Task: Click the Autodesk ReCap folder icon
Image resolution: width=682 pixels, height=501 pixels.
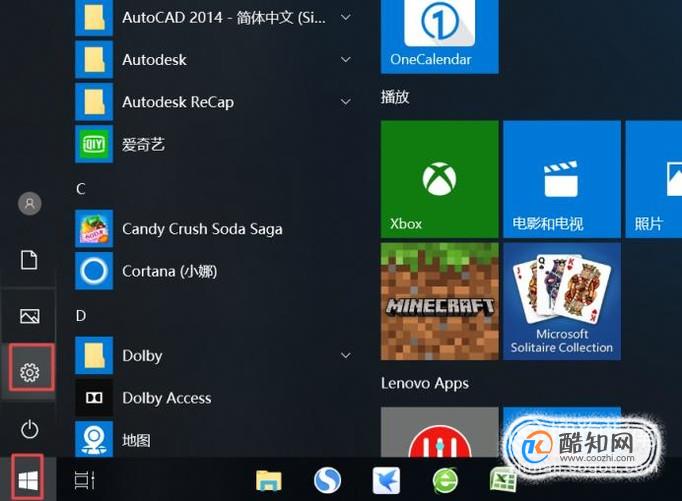Action: pyautogui.click(x=94, y=102)
